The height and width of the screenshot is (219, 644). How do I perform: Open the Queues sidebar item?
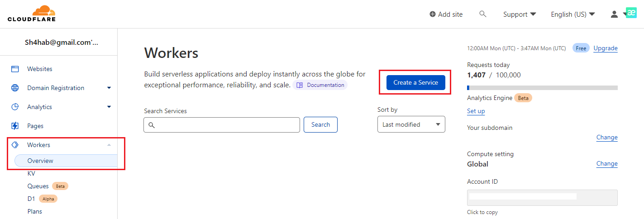point(38,186)
